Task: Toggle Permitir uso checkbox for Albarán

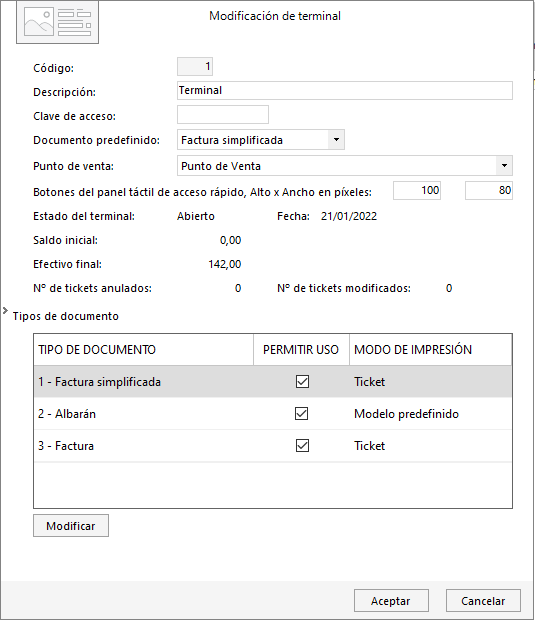Action: (x=302, y=414)
